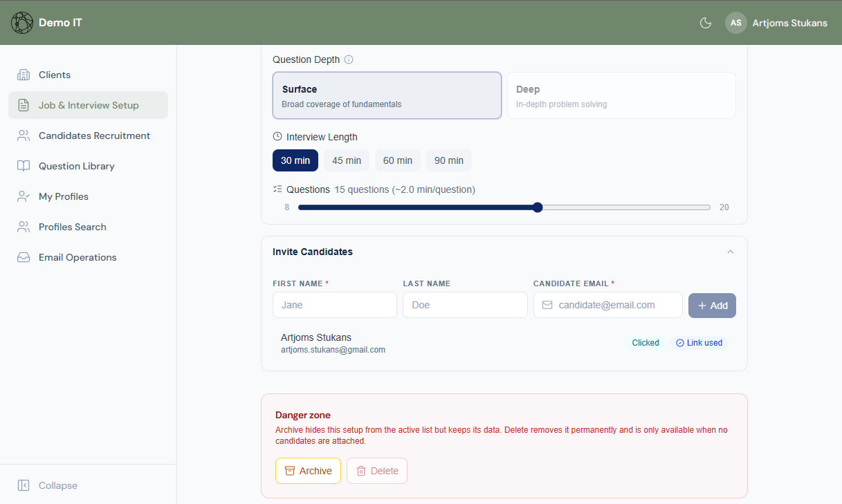The width and height of the screenshot is (842, 504).
Task: Click the '15 questions (~2.0 min/question)' text
Action: tap(405, 189)
